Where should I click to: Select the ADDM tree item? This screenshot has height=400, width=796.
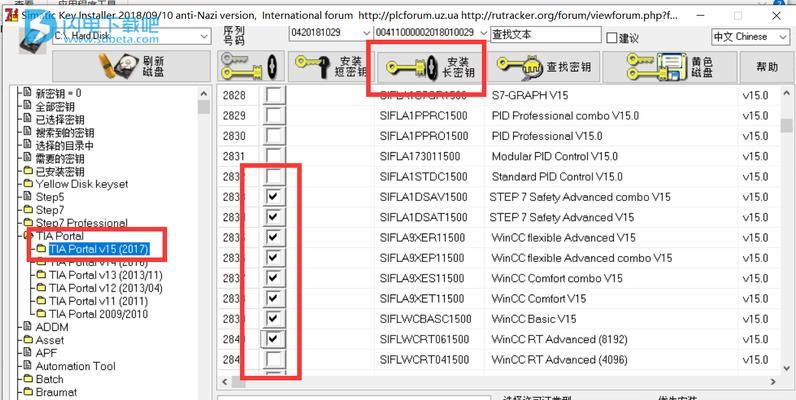(52, 327)
